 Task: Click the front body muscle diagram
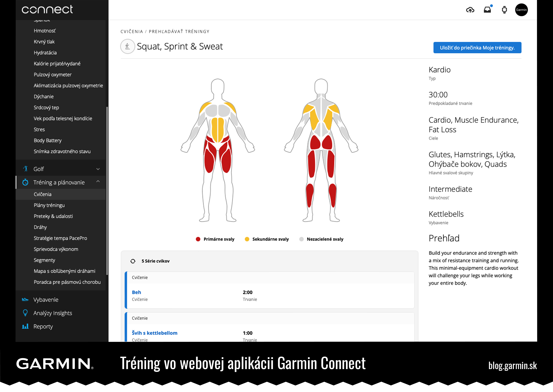pyautogui.click(x=218, y=150)
